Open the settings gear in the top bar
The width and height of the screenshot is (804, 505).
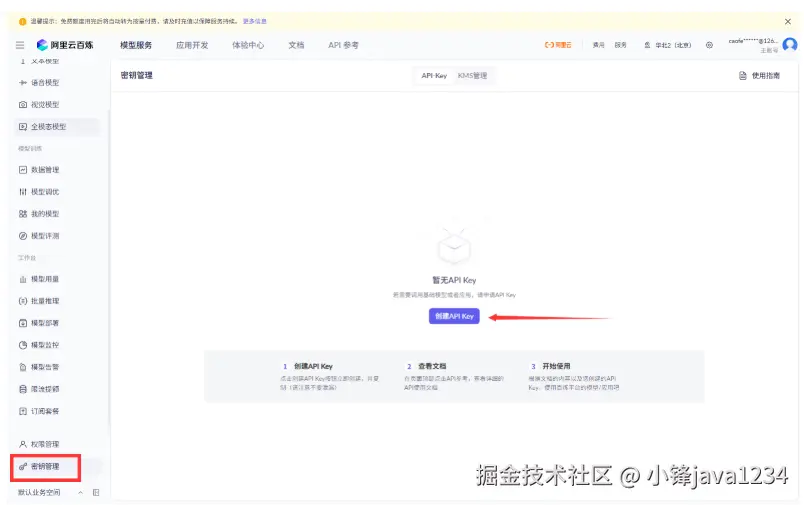(709, 45)
